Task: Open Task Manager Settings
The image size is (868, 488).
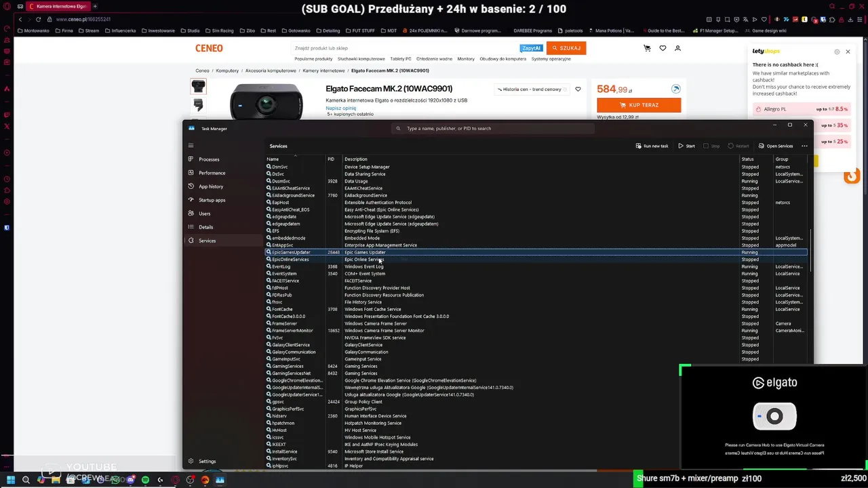Action: click(224, 461)
